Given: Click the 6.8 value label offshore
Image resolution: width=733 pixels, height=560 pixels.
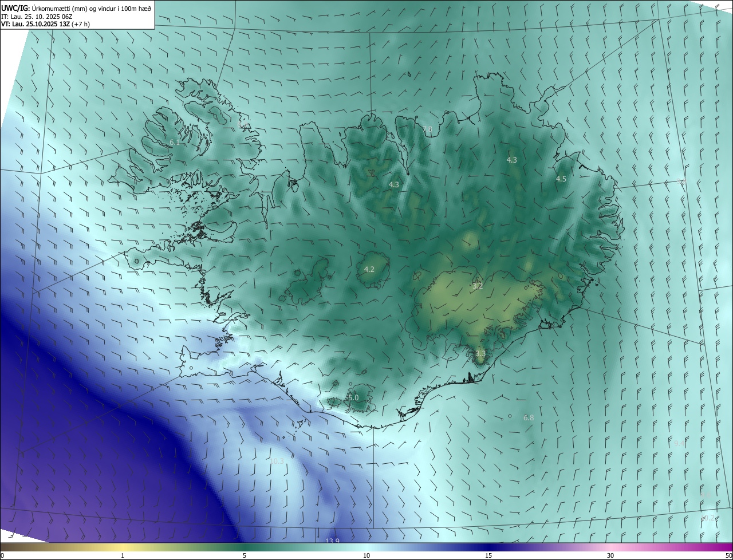Looking at the screenshot, I should pyautogui.click(x=529, y=418).
